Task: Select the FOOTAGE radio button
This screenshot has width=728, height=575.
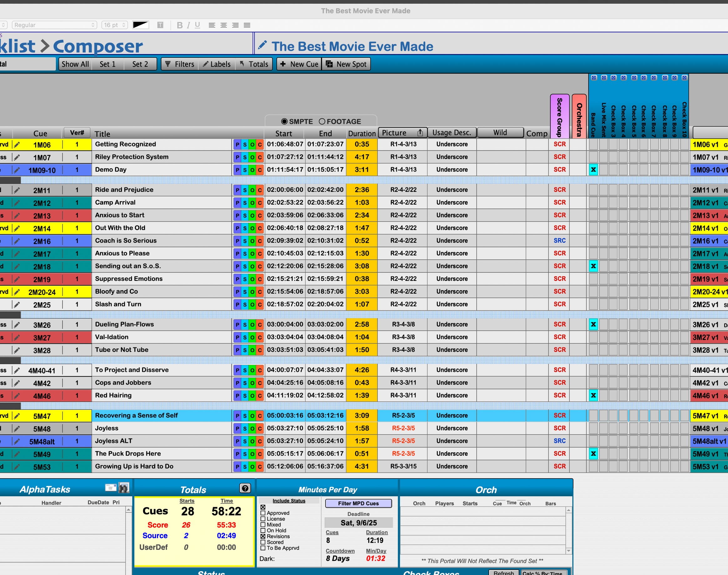Action: [x=322, y=122]
